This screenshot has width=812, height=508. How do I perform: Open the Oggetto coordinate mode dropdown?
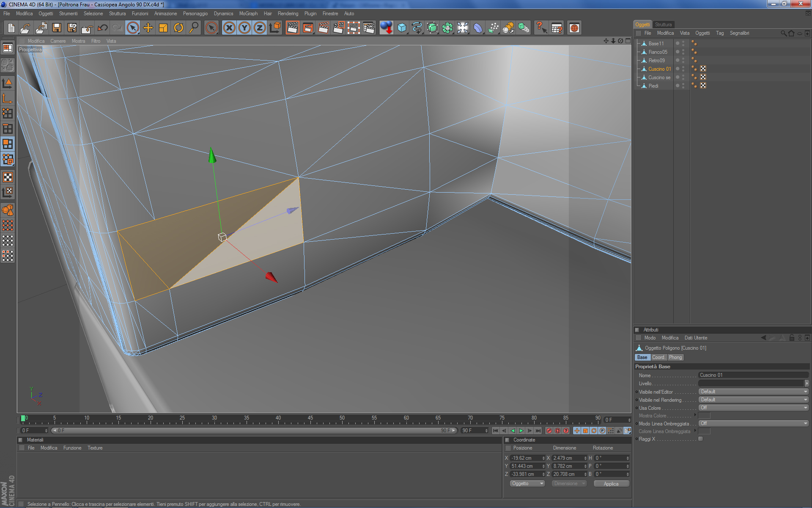click(x=527, y=483)
